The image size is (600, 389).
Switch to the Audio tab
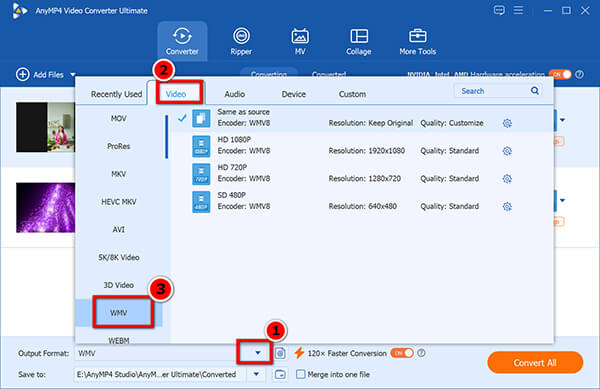point(235,94)
